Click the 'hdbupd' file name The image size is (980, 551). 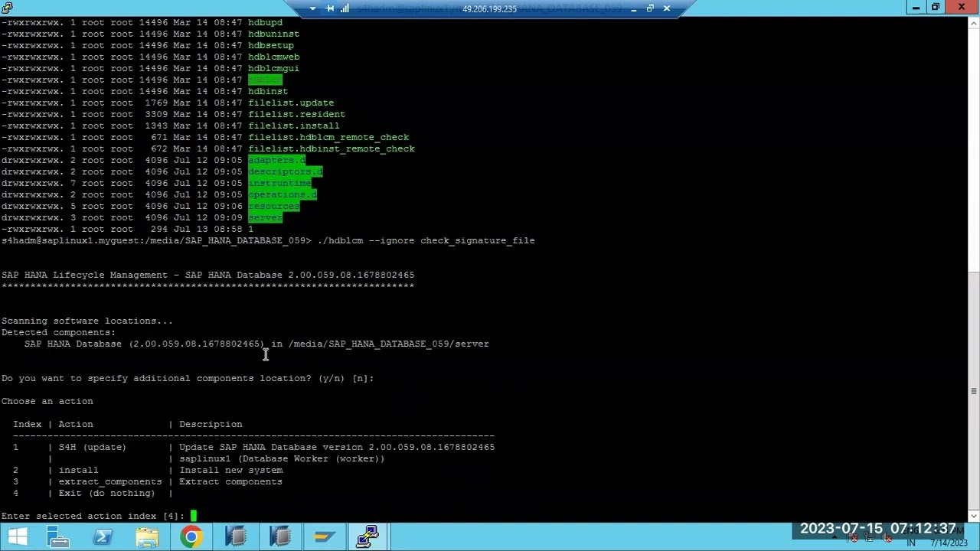pyautogui.click(x=265, y=22)
